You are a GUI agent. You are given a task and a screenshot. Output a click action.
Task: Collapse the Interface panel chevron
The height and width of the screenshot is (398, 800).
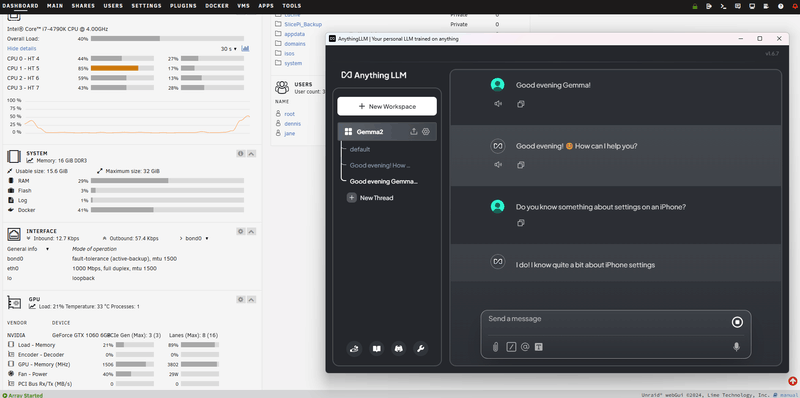pos(252,231)
